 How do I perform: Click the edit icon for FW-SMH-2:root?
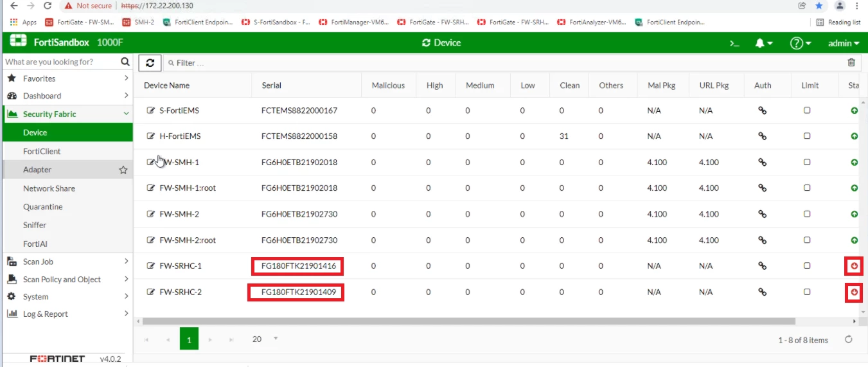pos(151,240)
